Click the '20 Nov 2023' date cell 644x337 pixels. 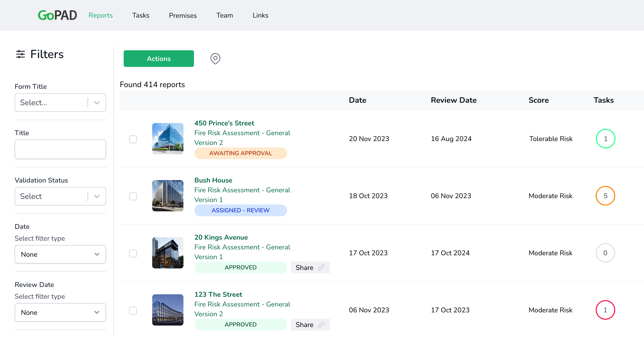tap(369, 139)
